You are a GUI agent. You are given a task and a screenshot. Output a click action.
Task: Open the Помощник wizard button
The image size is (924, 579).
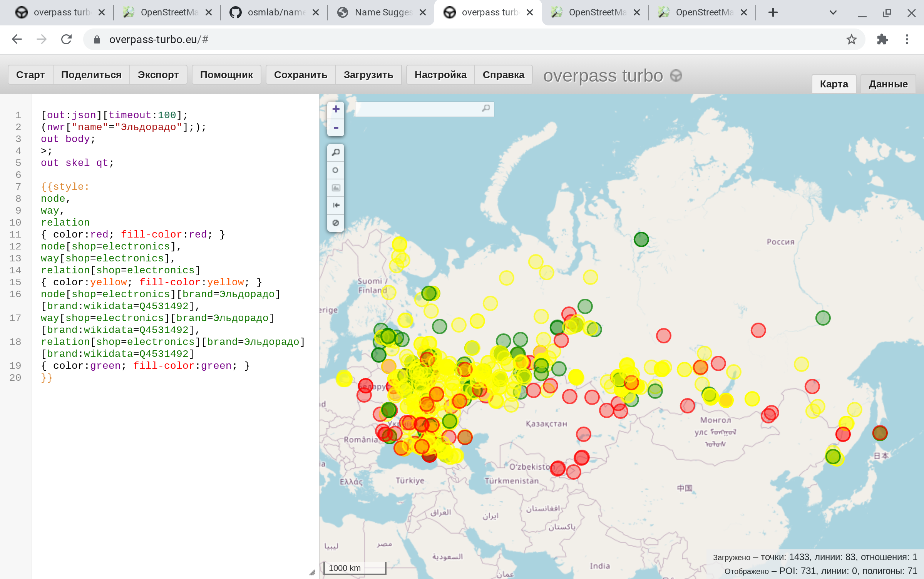tap(226, 75)
